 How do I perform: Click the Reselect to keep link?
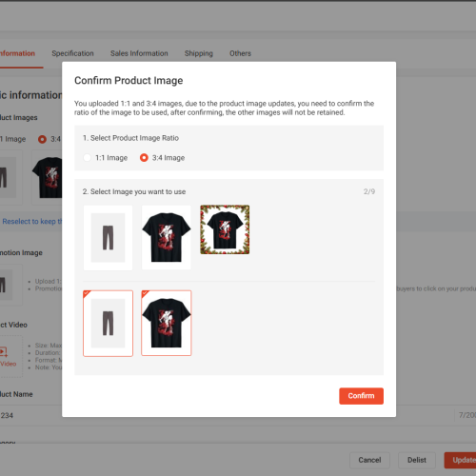pyautogui.click(x=31, y=222)
